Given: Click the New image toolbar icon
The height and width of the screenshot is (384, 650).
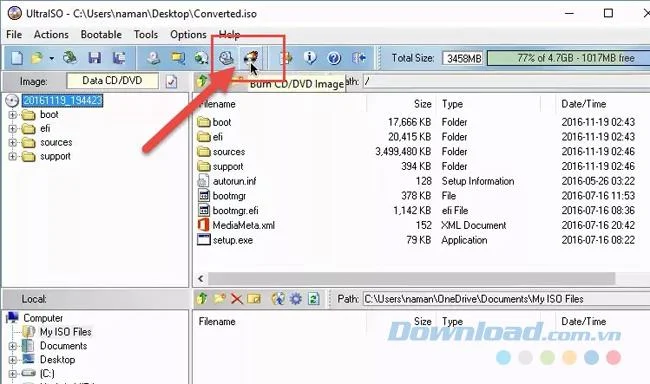Looking at the screenshot, I should 17,58.
